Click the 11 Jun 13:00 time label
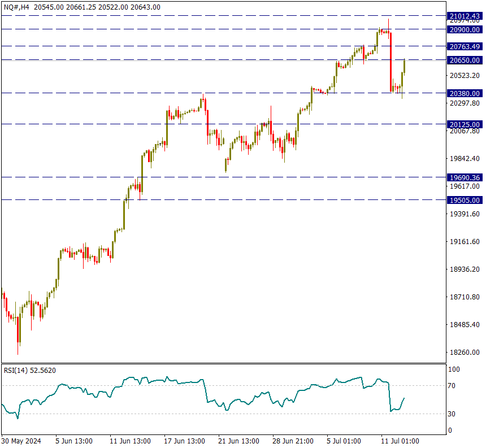Viewport: 486px width, 448px height. (130, 441)
